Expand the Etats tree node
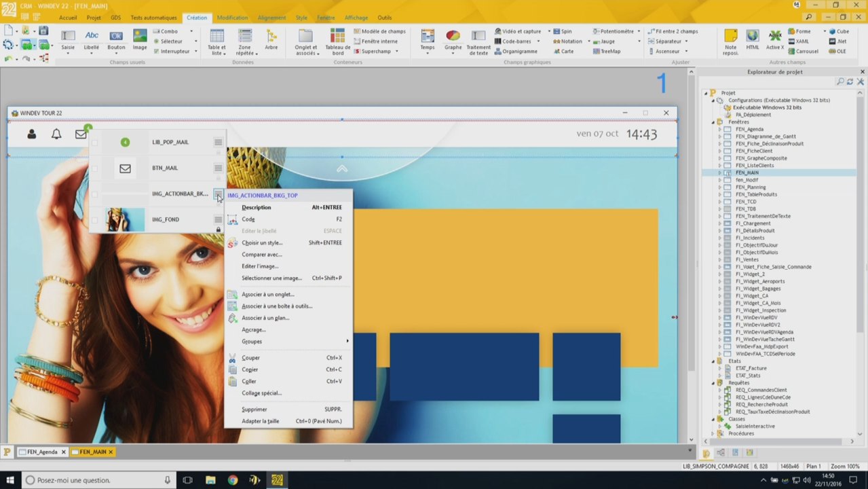This screenshot has width=868, height=489. [x=713, y=361]
